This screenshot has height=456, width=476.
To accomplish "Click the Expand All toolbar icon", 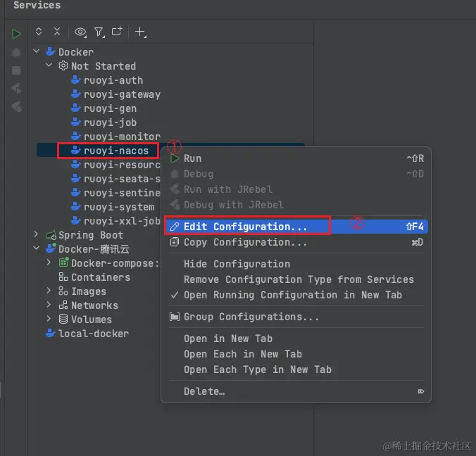I will tap(39, 32).
